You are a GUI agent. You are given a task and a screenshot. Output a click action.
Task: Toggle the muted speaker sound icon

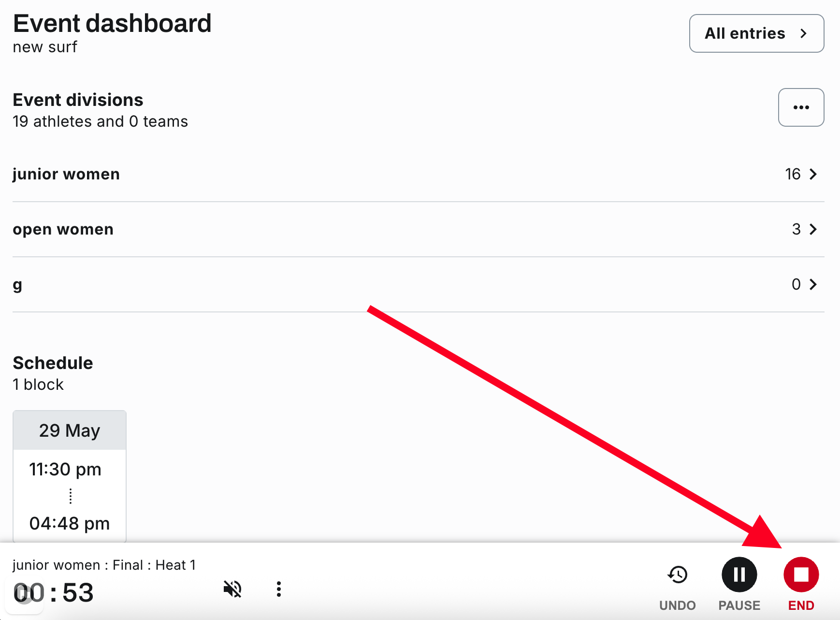(232, 589)
